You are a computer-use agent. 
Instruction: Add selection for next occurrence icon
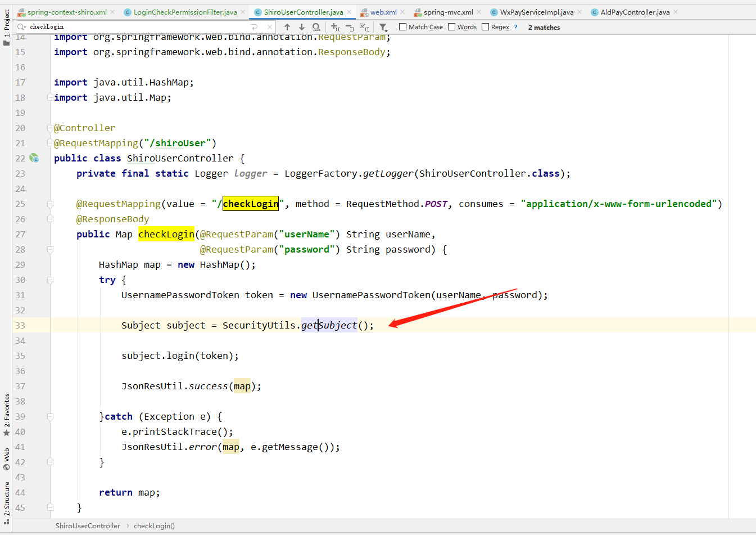coord(335,27)
